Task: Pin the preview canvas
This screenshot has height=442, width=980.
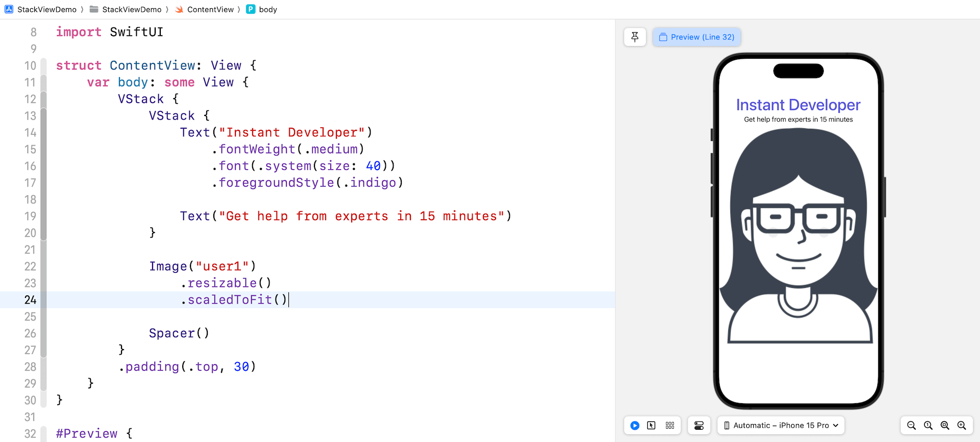Action: pos(635,37)
